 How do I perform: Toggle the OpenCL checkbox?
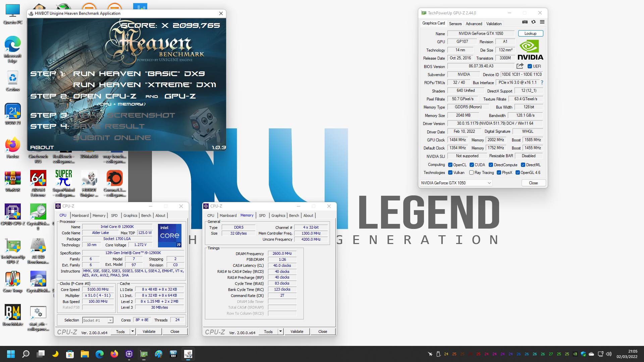(450, 165)
